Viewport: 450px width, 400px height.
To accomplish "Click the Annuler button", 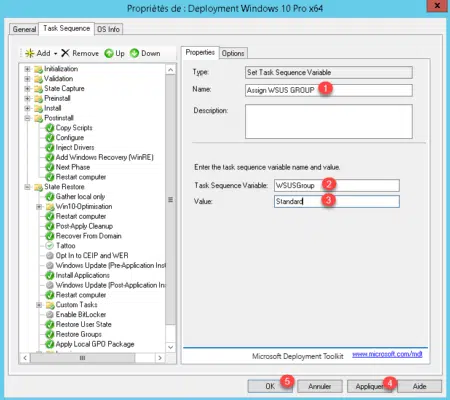I will tap(320, 386).
